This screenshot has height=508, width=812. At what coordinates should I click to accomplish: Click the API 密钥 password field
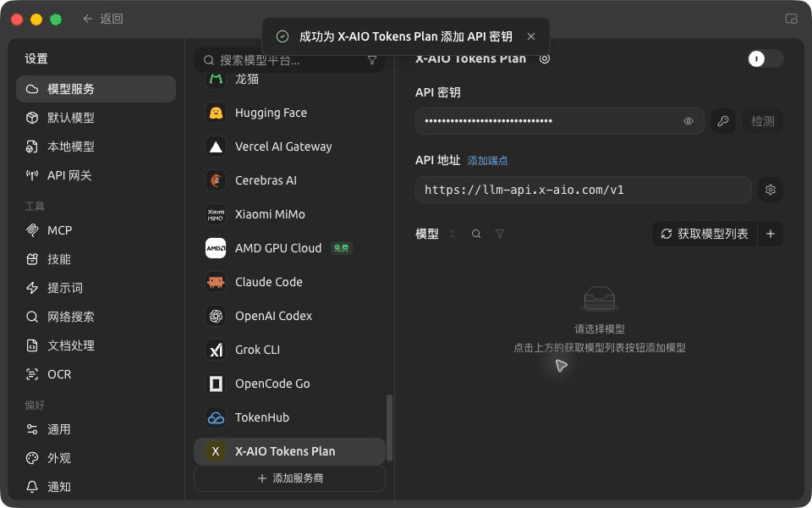[x=559, y=121]
